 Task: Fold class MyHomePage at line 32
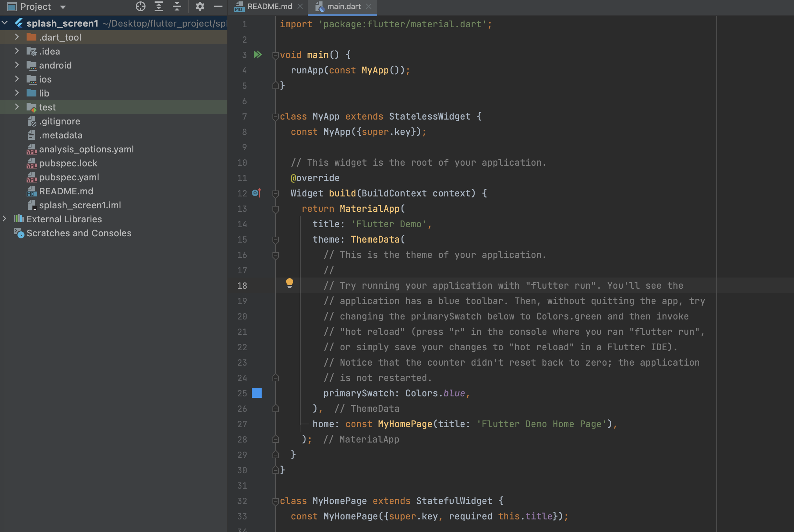tap(276, 501)
